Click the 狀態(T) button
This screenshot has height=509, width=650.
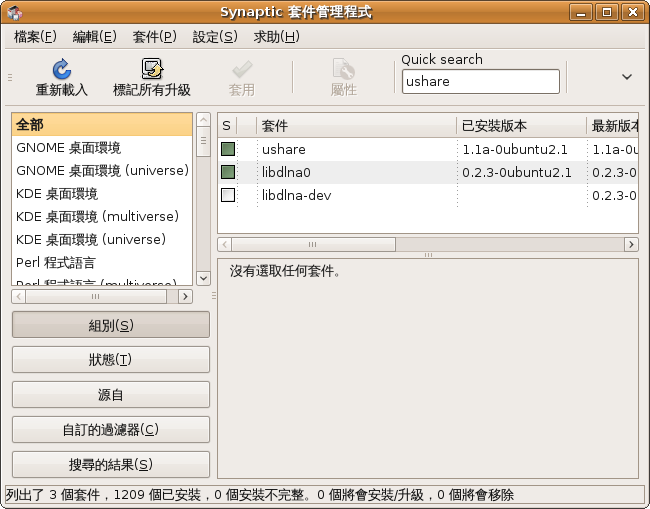(111, 359)
